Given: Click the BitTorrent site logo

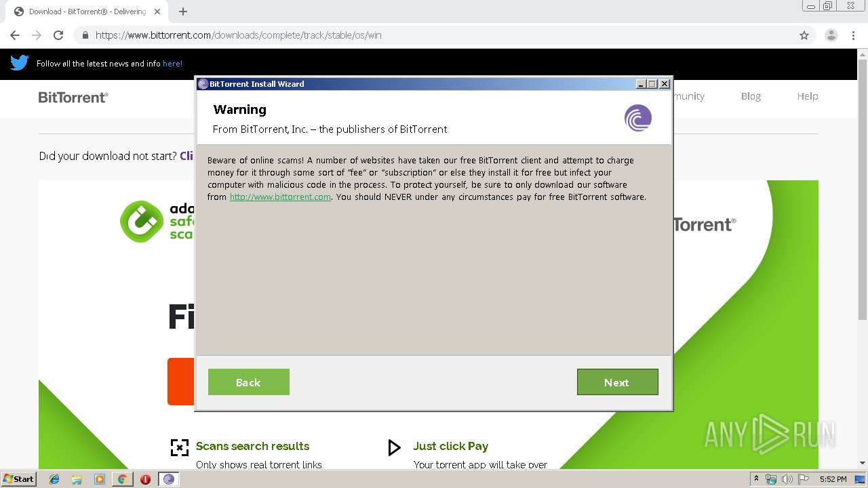Looking at the screenshot, I should pos(73,97).
